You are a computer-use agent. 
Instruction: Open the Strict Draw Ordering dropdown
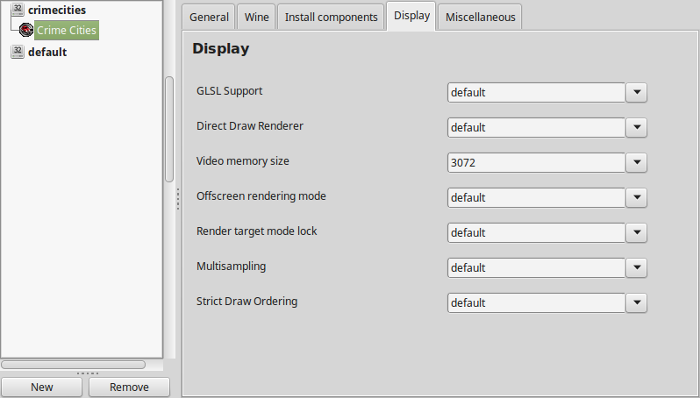point(637,303)
